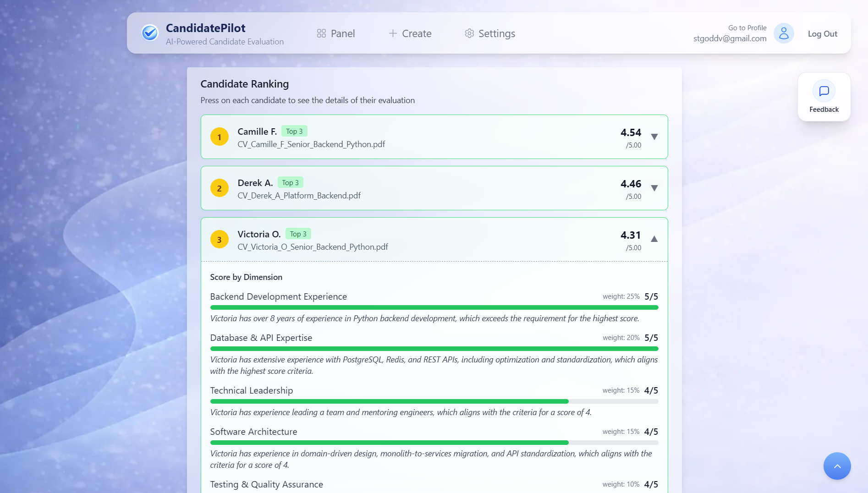This screenshot has width=868, height=493.
Task: Expand Camille F.'s evaluation details
Action: [654, 137]
